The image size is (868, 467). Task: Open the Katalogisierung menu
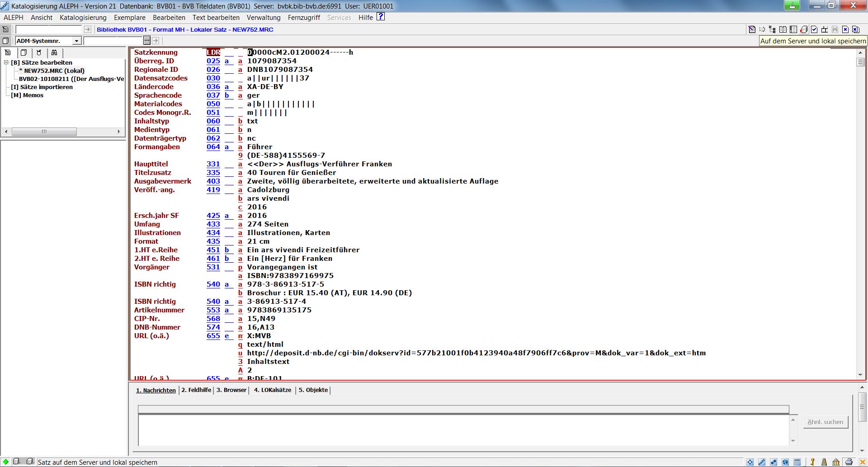point(83,18)
